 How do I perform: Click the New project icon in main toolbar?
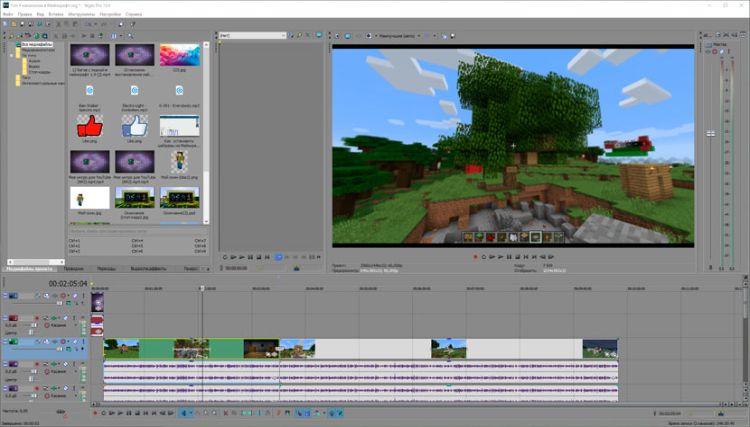pos(6,23)
